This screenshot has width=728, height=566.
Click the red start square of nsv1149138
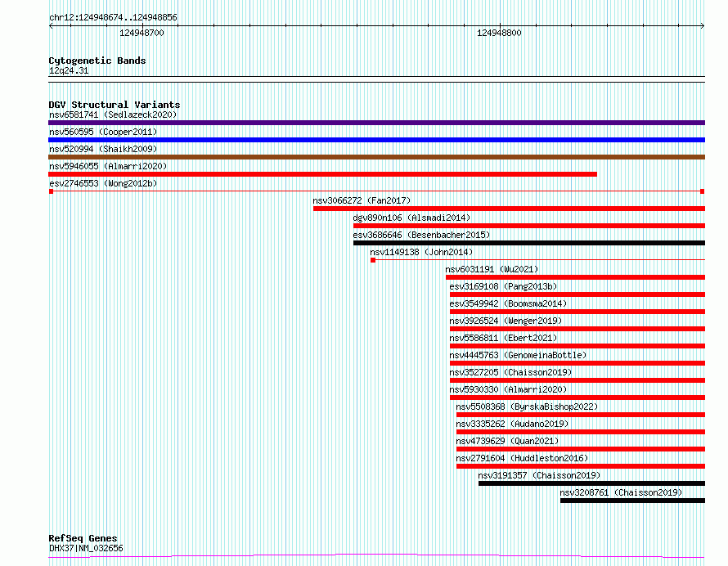pyautogui.click(x=373, y=260)
